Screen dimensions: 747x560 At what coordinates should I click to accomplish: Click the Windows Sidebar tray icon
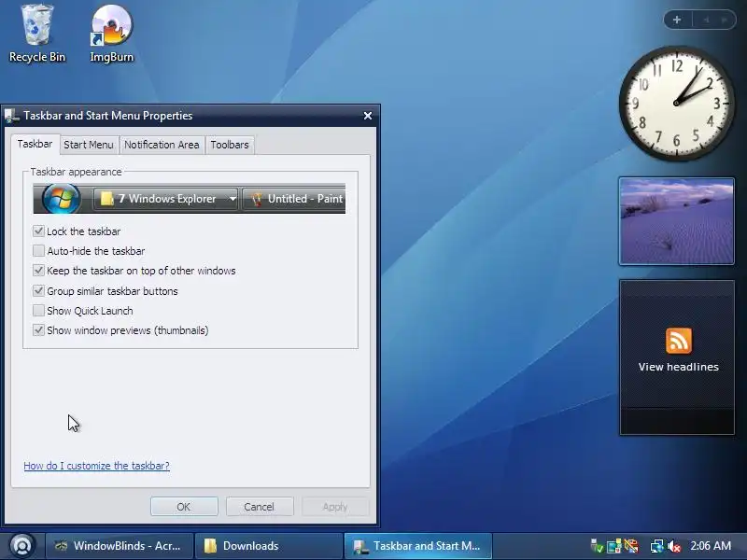614,546
